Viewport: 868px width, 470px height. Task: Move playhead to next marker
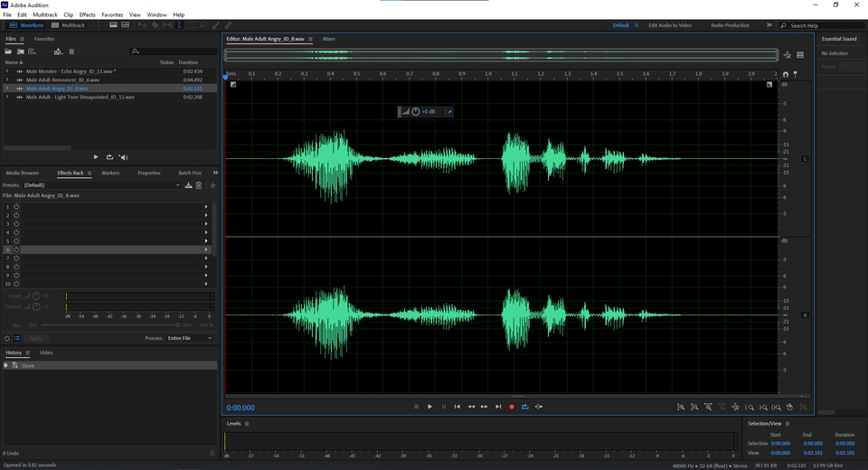click(x=498, y=407)
